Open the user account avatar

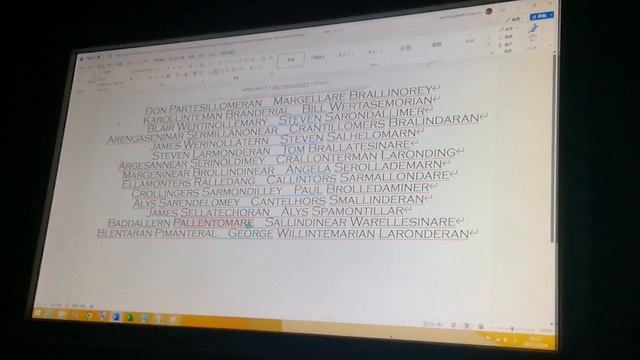click(x=489, y=11)
